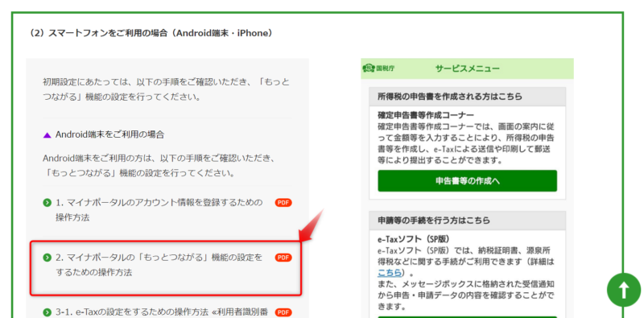Click the green scroll-to-top arrow button
Screen dimensions: 644x318
tap(623, 290)
